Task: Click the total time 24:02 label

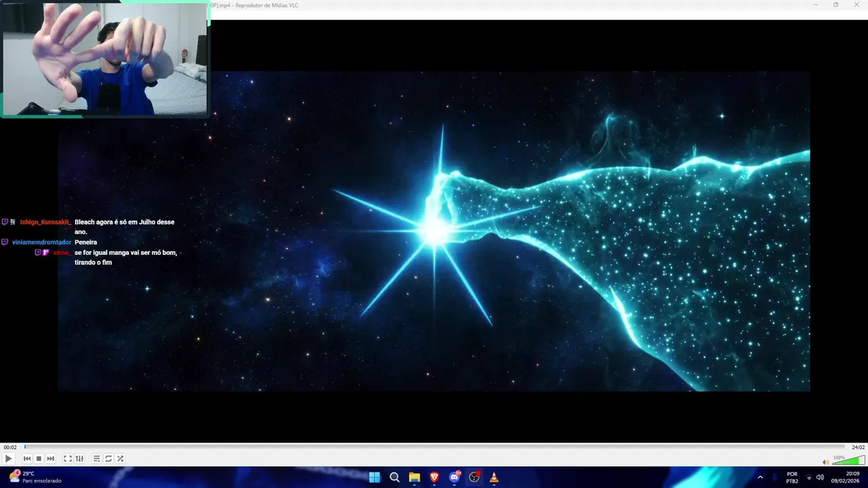Action: [859, 447]
